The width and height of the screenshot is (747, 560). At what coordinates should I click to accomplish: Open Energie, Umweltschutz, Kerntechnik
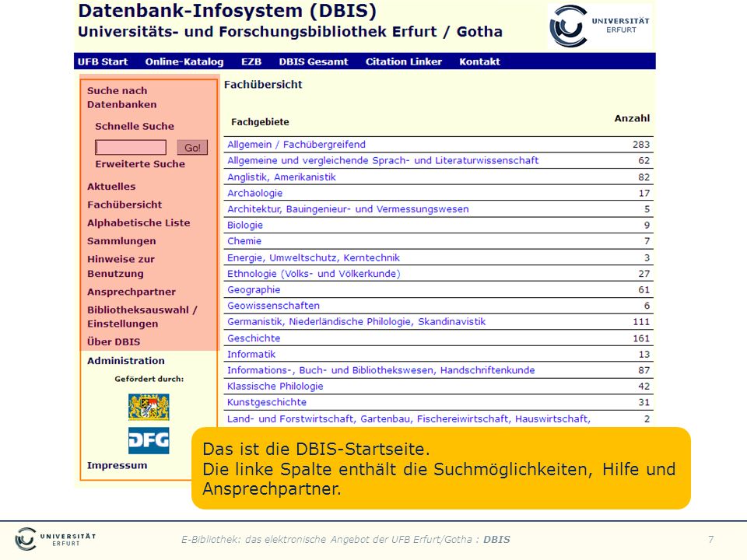point(314,257)
